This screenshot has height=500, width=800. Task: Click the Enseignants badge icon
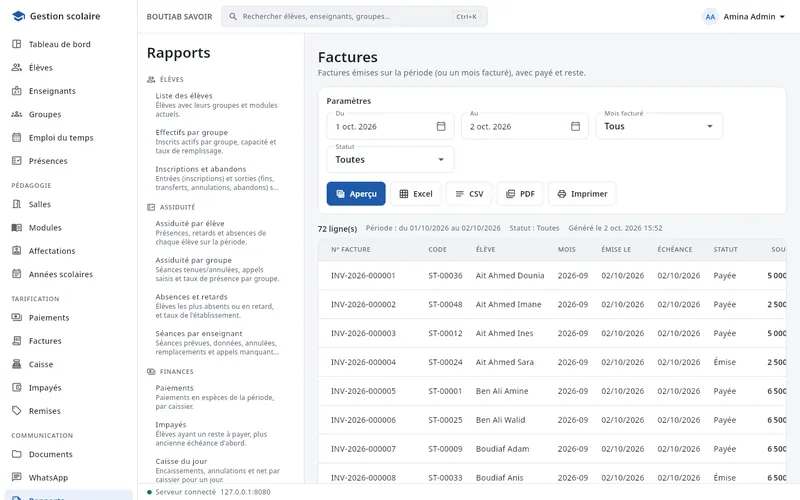pyautogui.click(x=17, y=91)
